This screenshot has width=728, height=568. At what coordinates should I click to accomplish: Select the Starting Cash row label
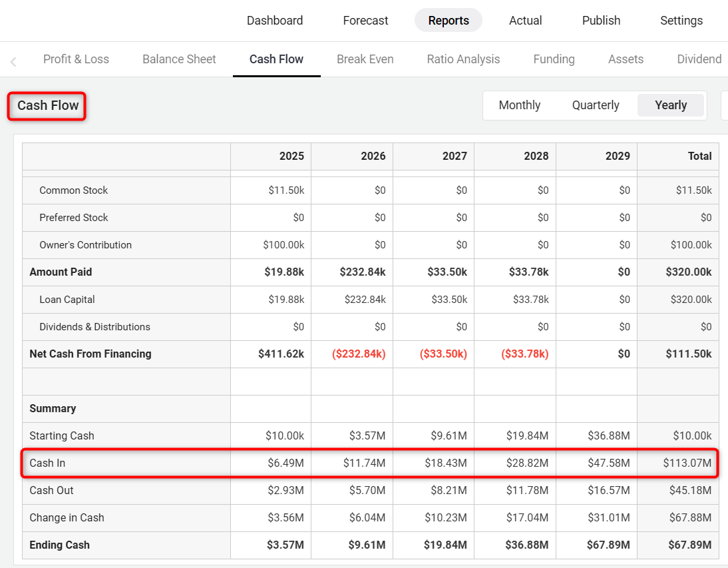tap(62, 435)
